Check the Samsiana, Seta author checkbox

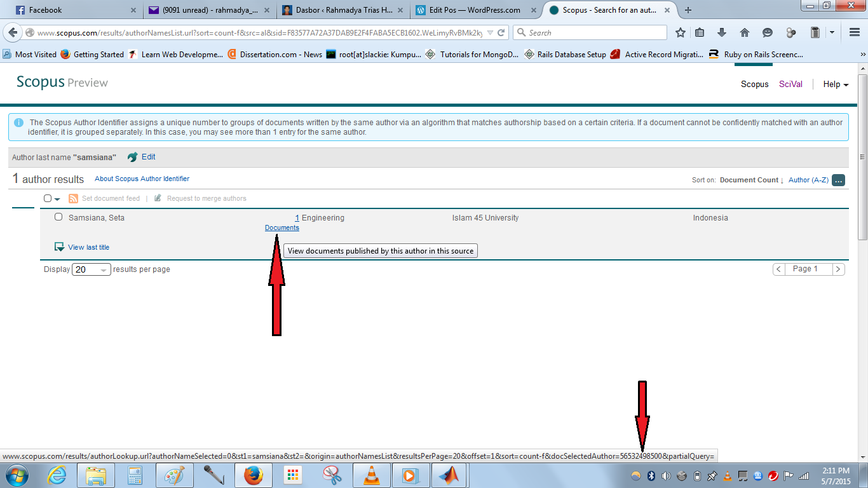click(x=58, y=217)
